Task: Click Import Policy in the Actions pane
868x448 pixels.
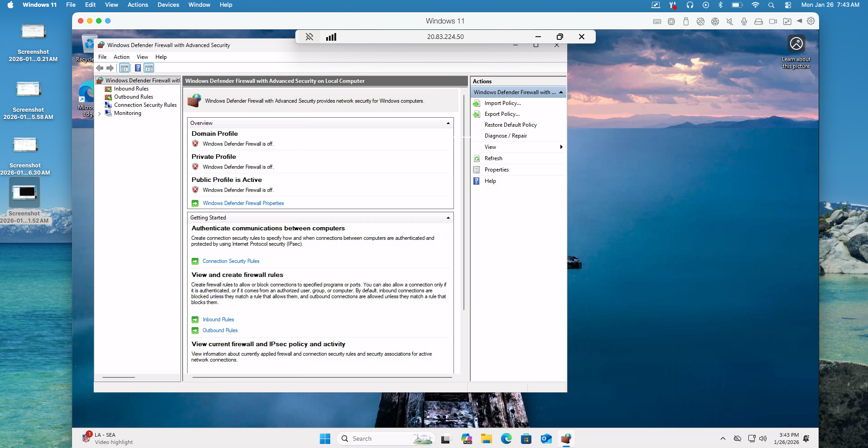Action: click(x=502, y=103)
